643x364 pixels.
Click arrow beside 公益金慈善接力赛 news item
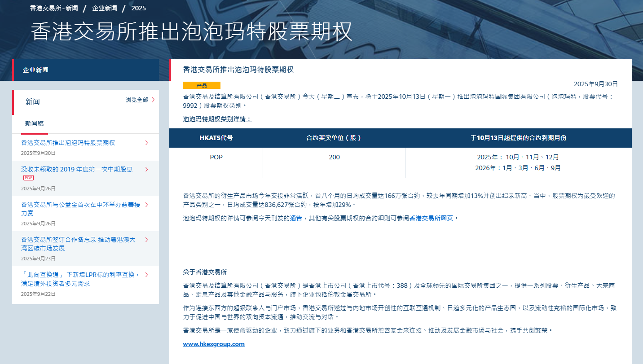(146, 205)
